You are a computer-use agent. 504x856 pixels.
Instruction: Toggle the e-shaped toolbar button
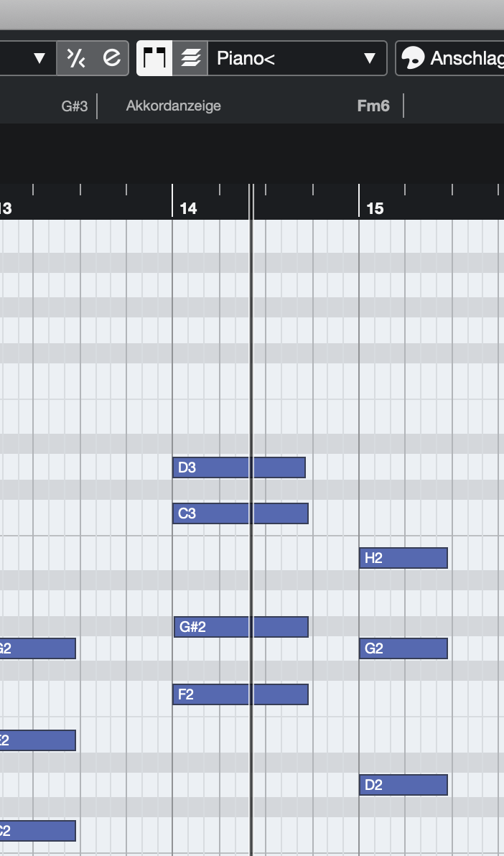[111, 58]
